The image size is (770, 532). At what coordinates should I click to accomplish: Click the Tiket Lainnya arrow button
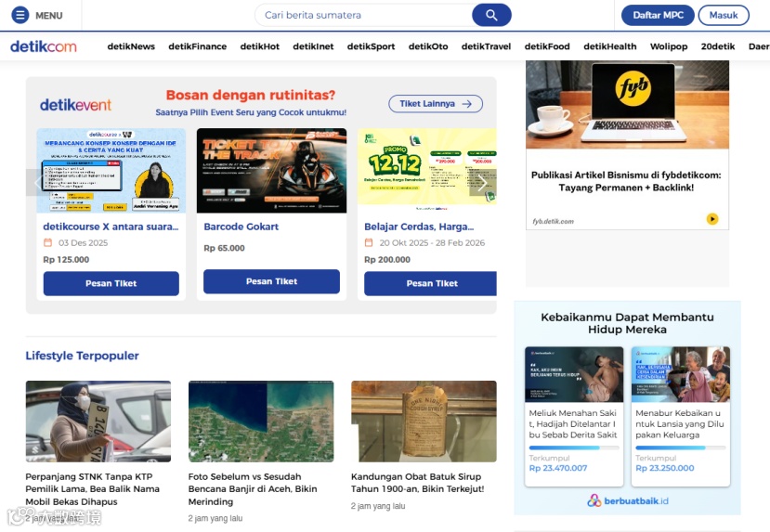(x=436, y=104)
